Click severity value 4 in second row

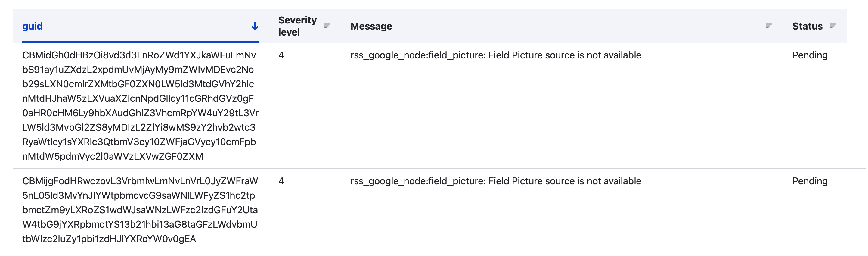coord(281,181)
